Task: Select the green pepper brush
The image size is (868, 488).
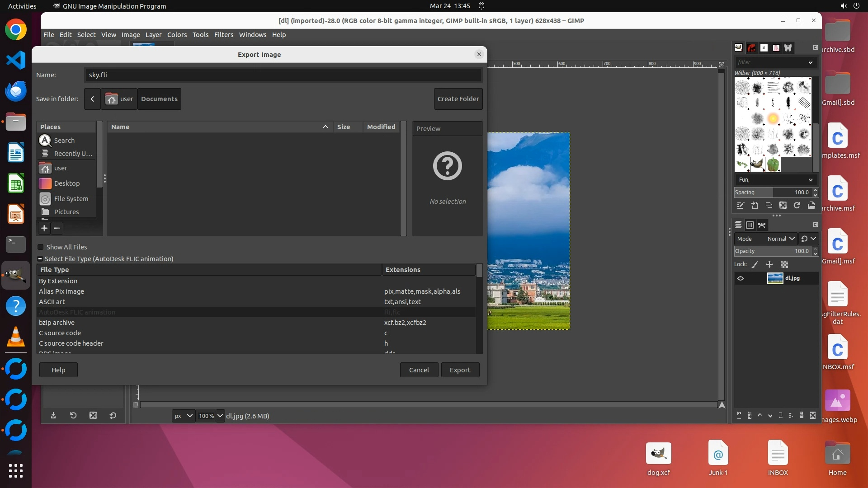Action: (x=773, y=164)
